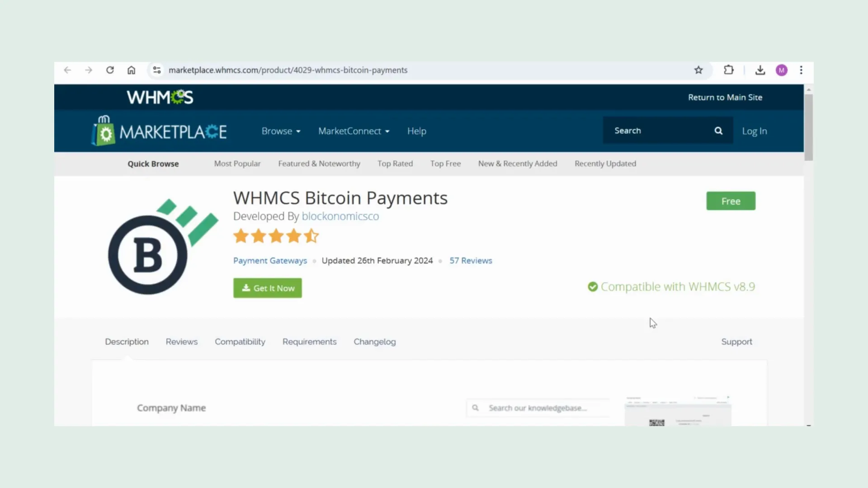Viewport: 868px width, 488px height.
Task: Click the page vertical scrollbar thumb
Action: tap(809, 127)
